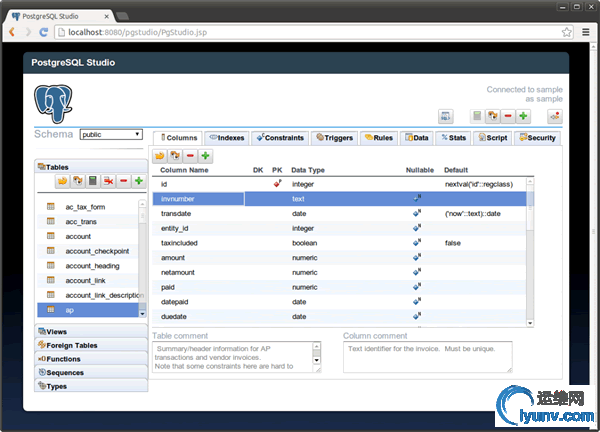The height and width of the screenshot is (432, 600).
Task: Expand the Views section
Action: (x=91, y=331)
